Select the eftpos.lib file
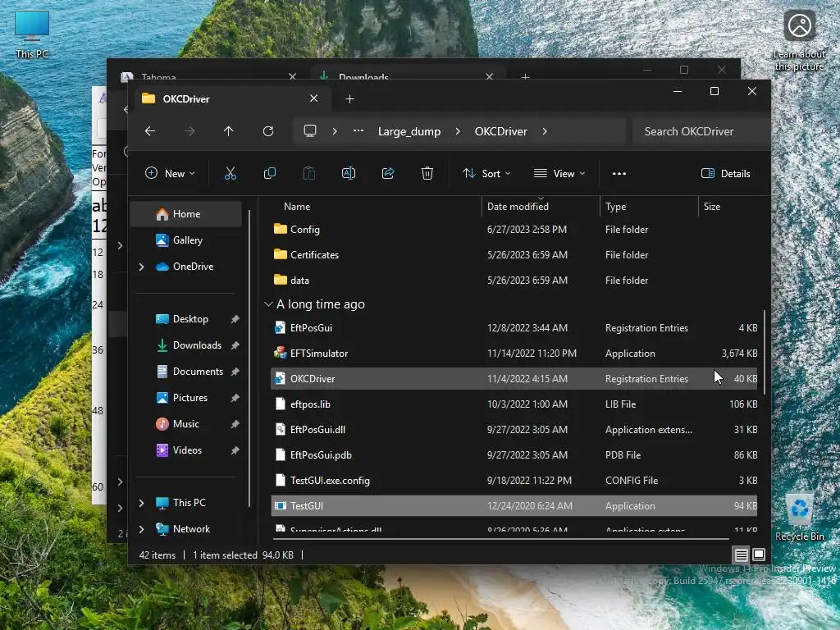Viewport: 840px width, 630px height. pyautogui.click(x=514, y=404)
